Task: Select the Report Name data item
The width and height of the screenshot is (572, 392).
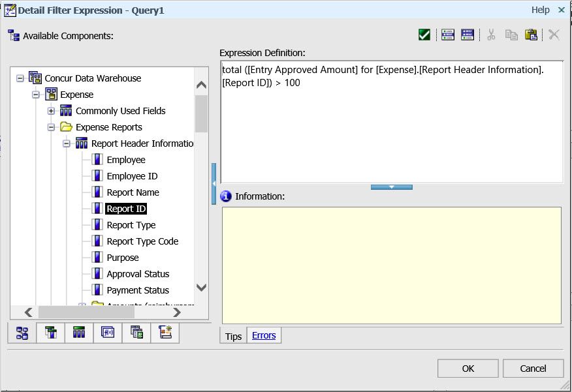Action: click(133, 192)
